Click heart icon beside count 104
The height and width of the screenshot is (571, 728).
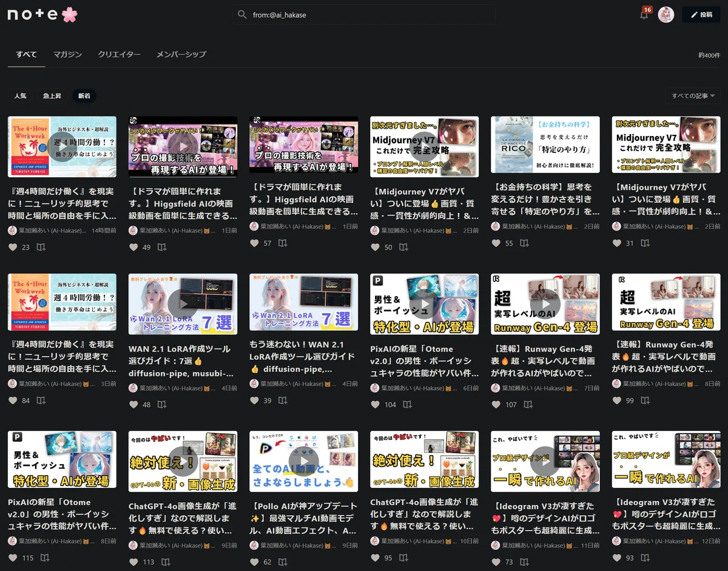[376, 404]
